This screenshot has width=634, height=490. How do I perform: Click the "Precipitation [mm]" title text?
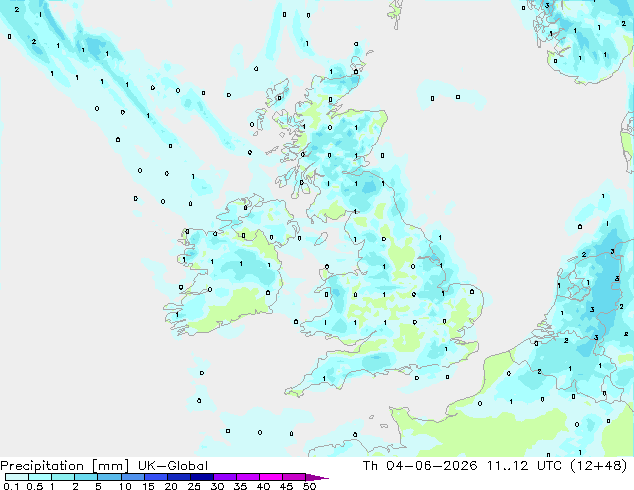tap(65, 466)
